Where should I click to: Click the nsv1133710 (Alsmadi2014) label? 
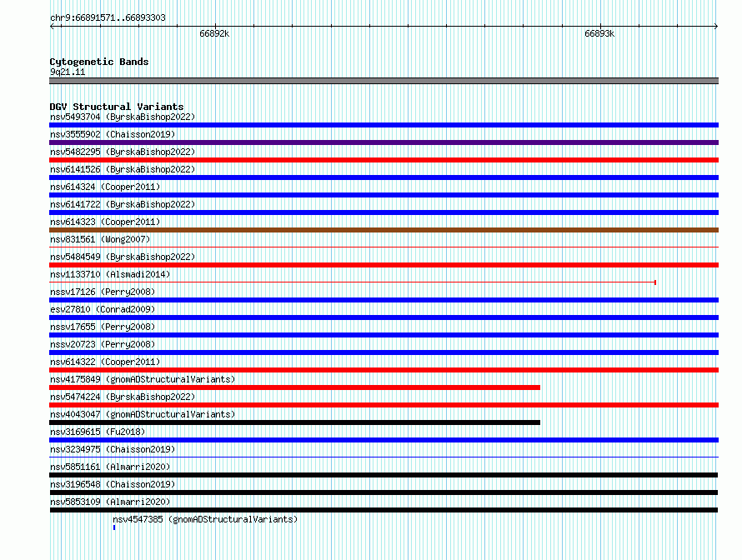(110, 274)
